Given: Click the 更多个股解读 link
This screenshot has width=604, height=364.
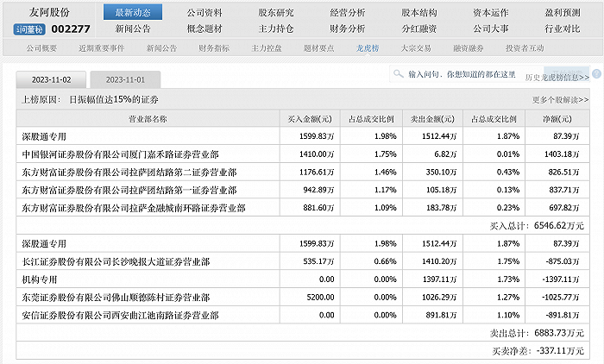Looking at the screenshot, I should click(x=561, y=100).
